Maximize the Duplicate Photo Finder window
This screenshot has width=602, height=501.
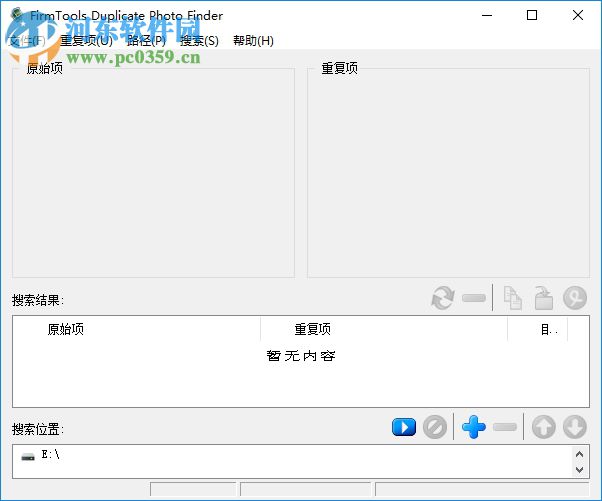coord(532,15)
